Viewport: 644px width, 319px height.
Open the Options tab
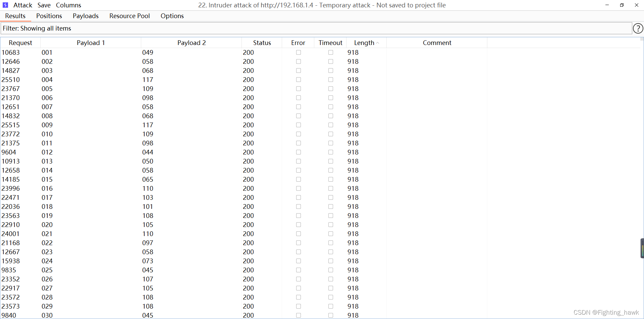172,16
